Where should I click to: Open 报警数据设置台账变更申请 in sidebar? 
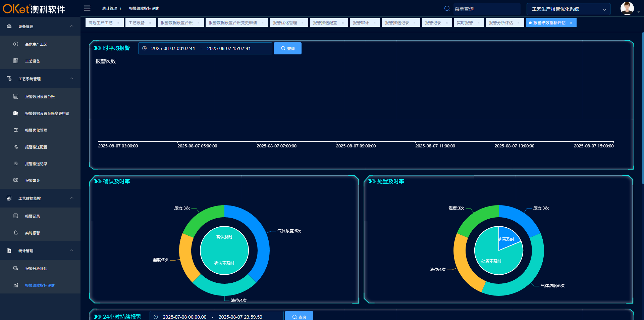(47, 113)
